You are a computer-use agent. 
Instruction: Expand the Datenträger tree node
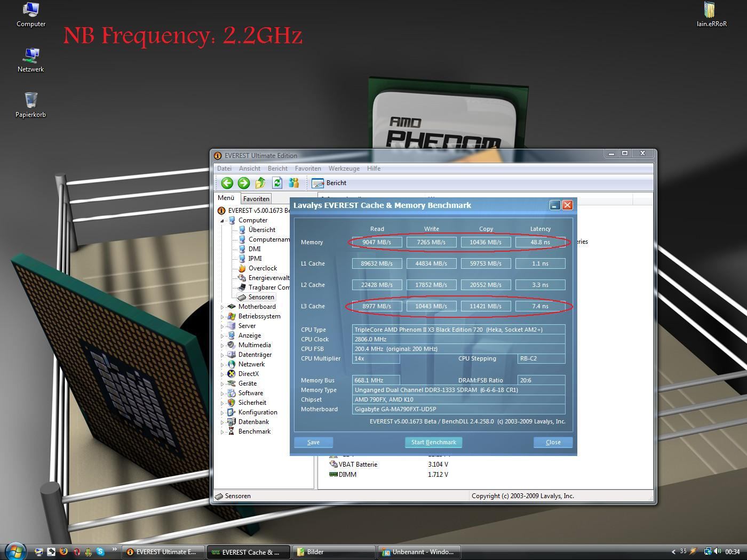click(x=222, y=355)
